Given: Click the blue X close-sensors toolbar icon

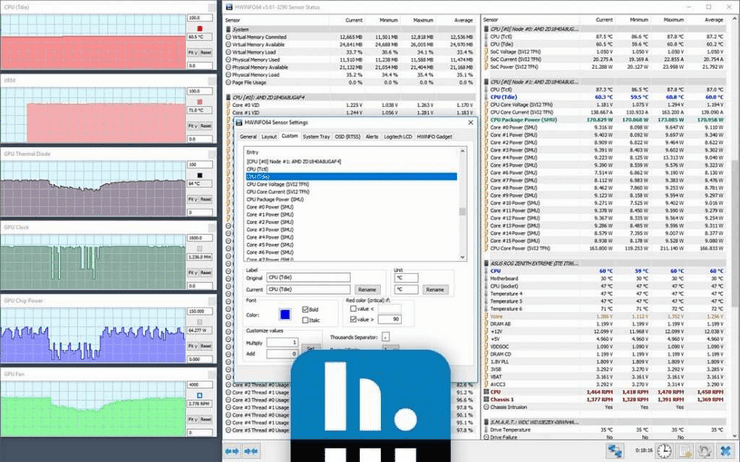Looking at the screenshot, I should [726, 450].
